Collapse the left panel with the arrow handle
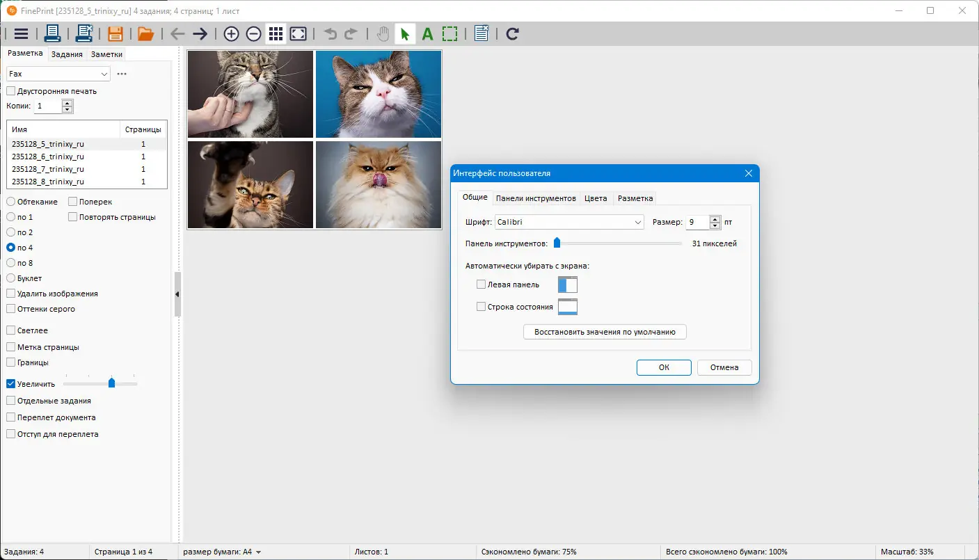The width and height of the screenshot is (979, 560). (x=177, y=294)
